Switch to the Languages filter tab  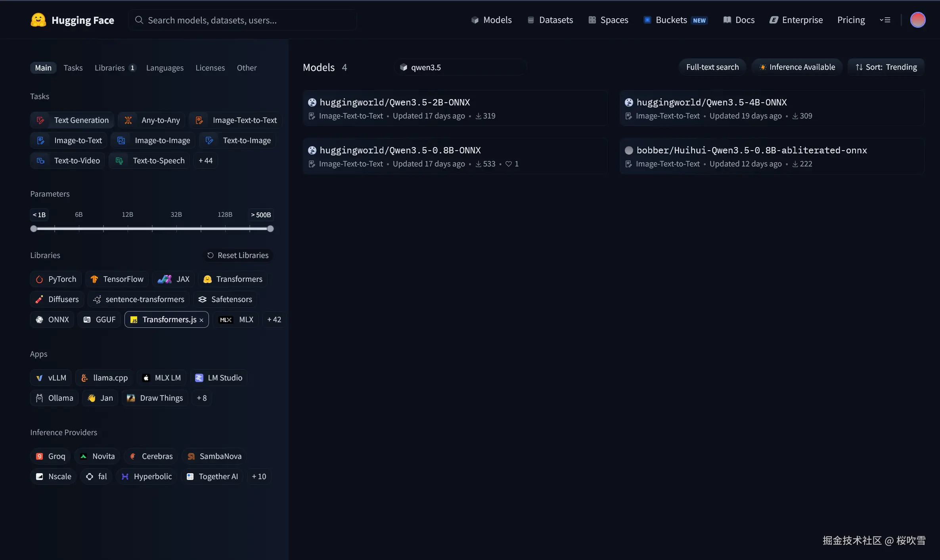(x=165, y=68)
